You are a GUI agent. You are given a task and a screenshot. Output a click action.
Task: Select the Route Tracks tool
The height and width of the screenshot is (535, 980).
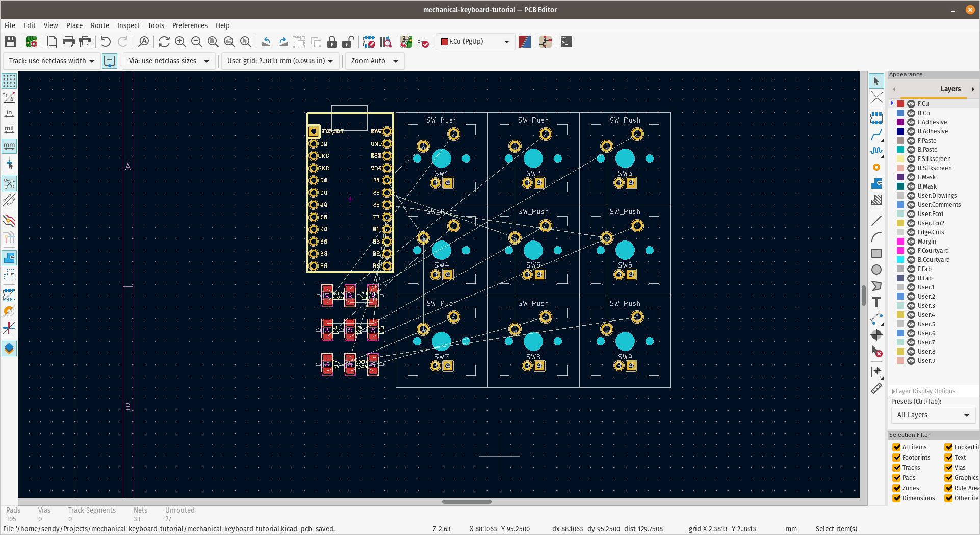876,135
